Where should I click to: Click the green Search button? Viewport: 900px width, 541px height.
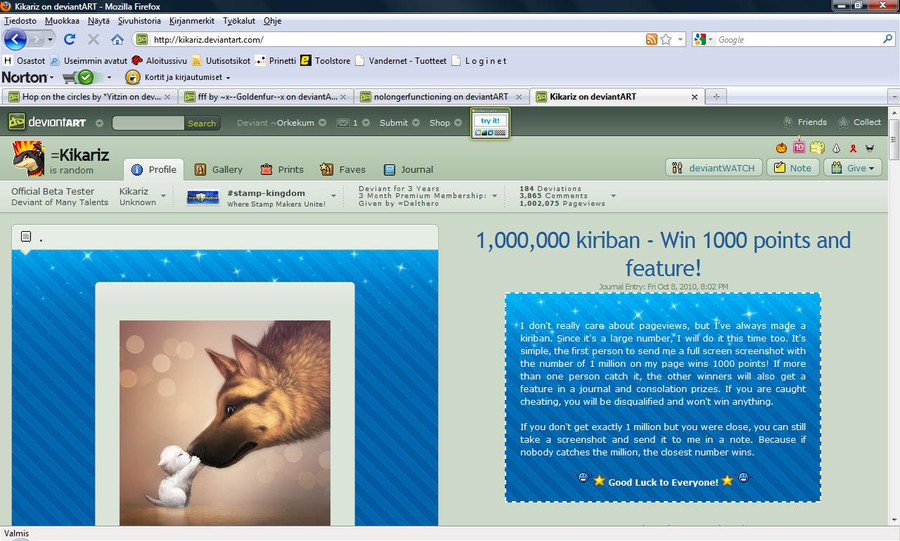click(201, 123)
